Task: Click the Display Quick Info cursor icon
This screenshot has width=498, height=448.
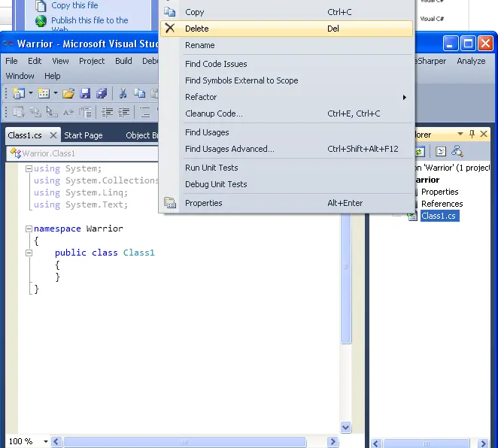Action: (52, 112)
